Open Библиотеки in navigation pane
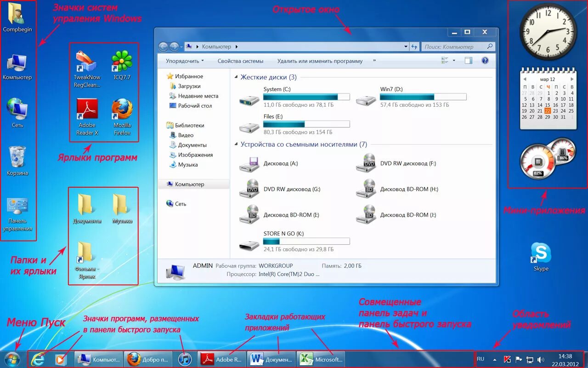Image resolution: width=588 pixels, height=368 pixels. 186,125
